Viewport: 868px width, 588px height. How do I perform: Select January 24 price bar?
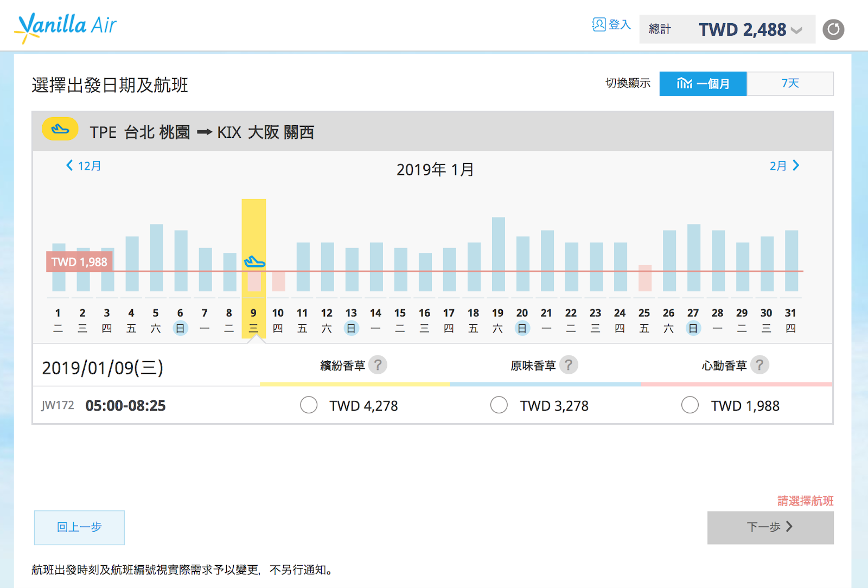point(621,267)
